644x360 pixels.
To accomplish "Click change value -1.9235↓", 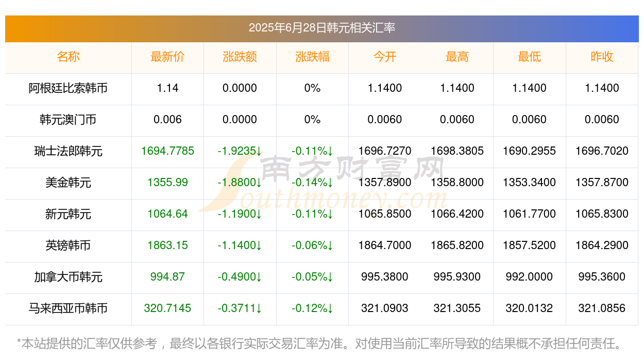I will coord(240,151).
